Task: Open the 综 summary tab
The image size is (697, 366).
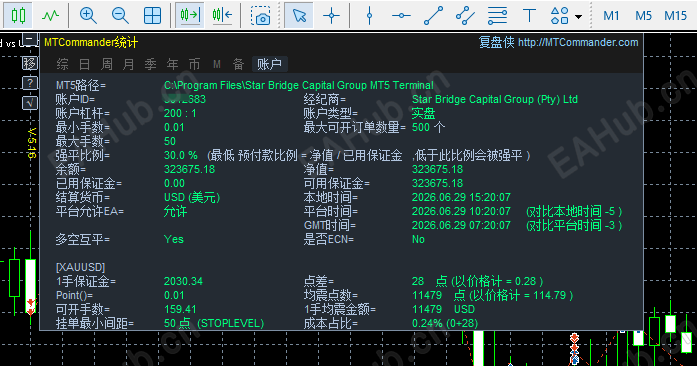Action: click(63, 64)
